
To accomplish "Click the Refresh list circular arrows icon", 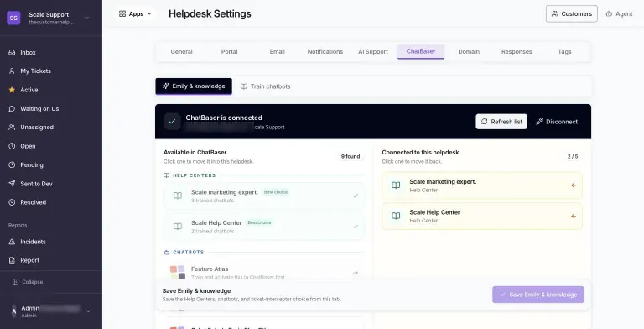I will tap(484, 122).
